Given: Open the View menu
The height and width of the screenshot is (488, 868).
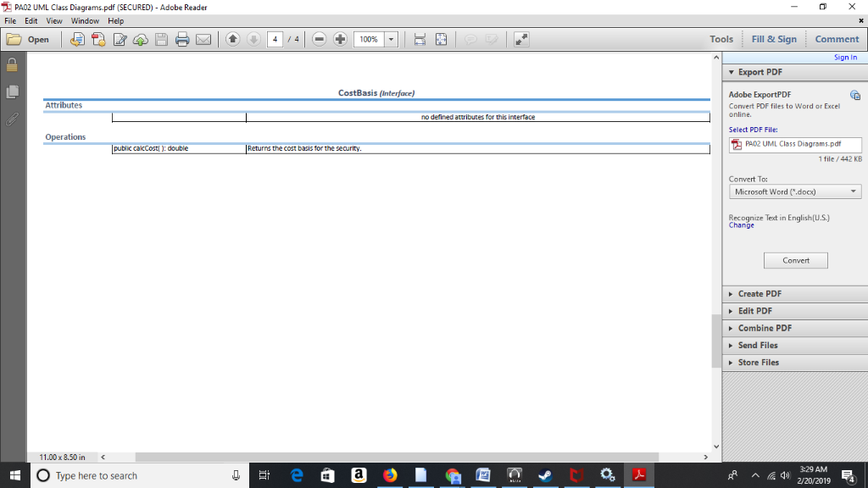Looking at the screenshot, I should 53,20.
